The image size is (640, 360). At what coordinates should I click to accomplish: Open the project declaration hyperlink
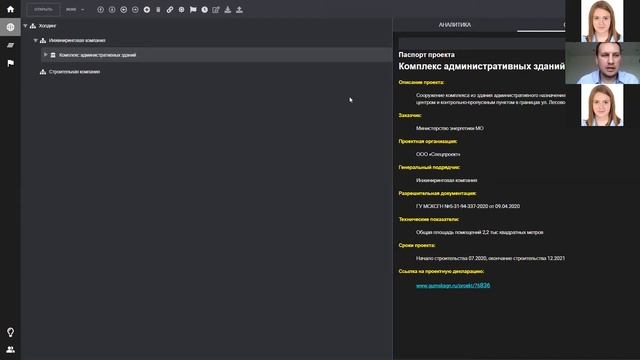pyautogui.click(x=453, y=285)
